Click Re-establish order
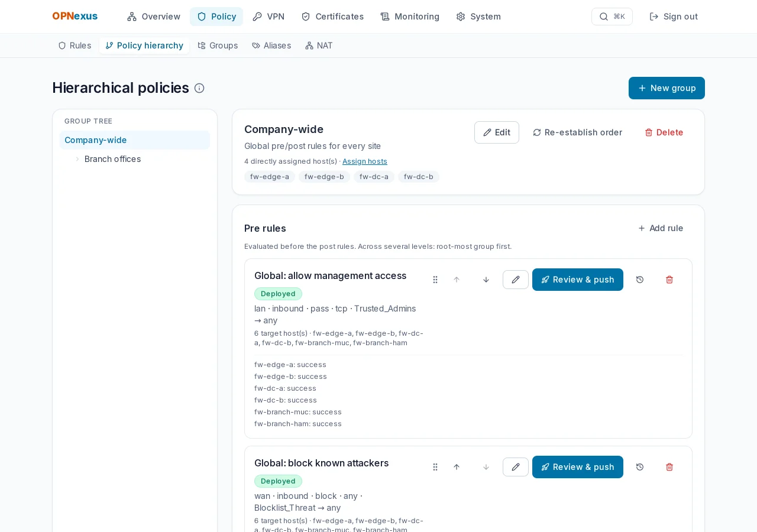Viewport: 757px width, 532px height. click(577, 132)
